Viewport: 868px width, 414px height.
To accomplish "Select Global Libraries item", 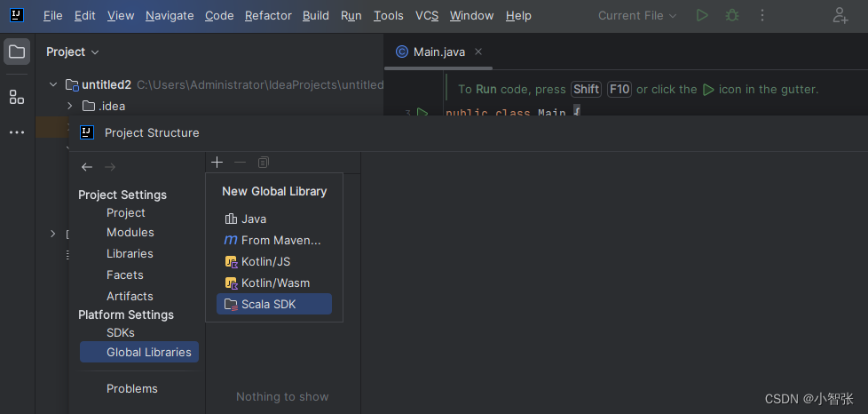I will click(139, 352).
